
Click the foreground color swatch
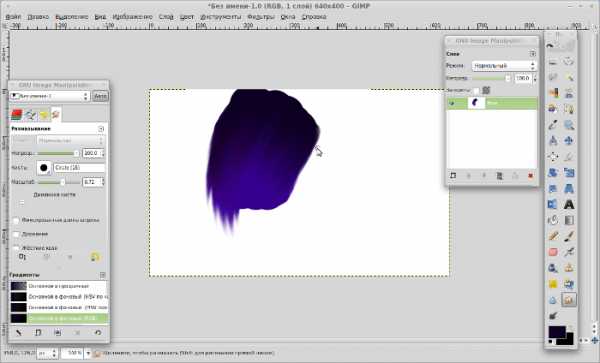point(556,332)
